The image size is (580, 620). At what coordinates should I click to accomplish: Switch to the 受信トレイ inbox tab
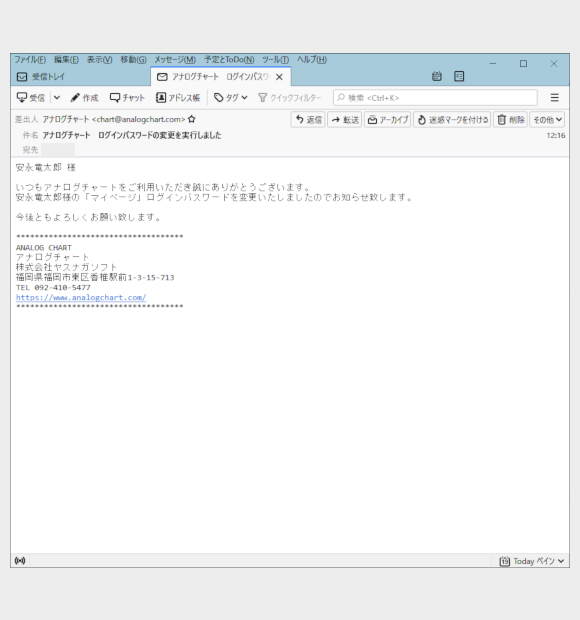click(x=41, y=77)
